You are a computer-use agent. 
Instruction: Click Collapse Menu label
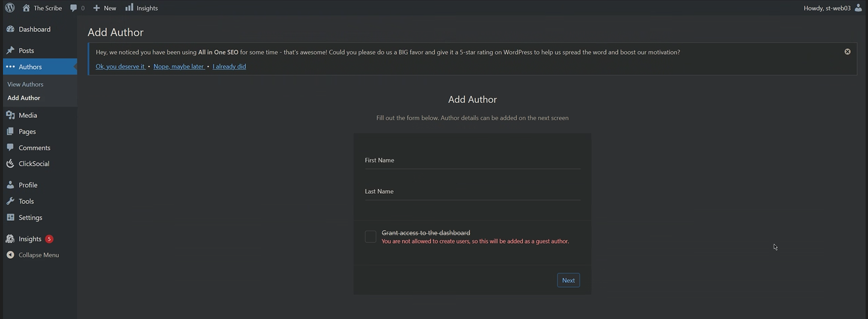pyautogui.click(x=38, y=255)
